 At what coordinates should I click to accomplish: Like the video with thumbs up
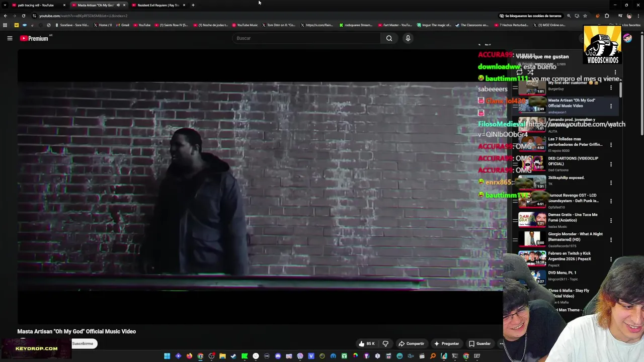366,344
